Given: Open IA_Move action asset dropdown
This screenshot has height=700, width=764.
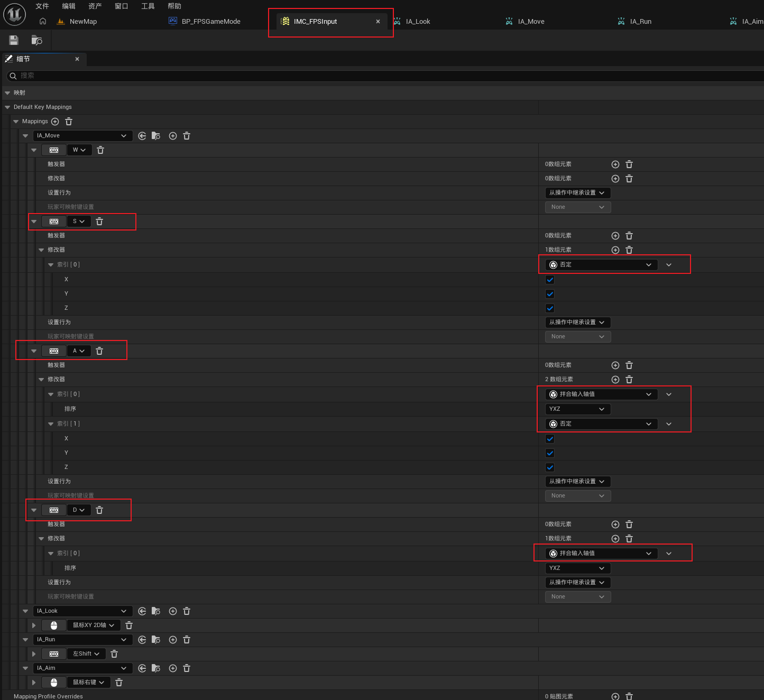Looking at the screenshot, I should point(82,136).
